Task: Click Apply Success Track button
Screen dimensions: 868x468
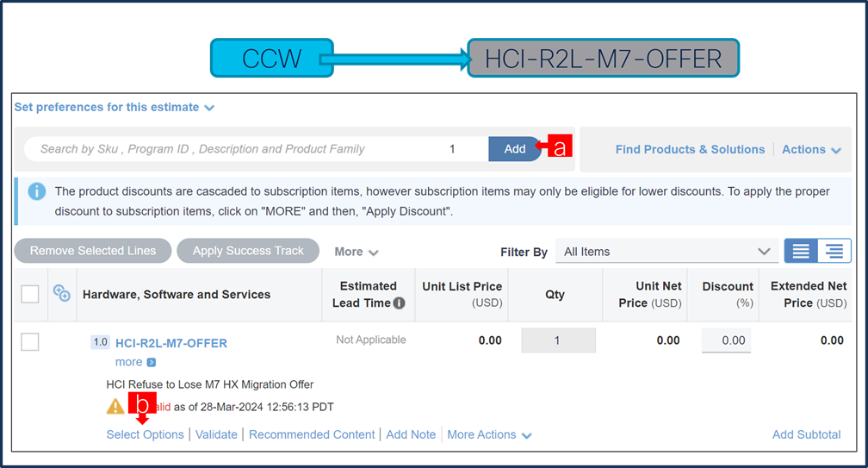Action: point(248,251)
